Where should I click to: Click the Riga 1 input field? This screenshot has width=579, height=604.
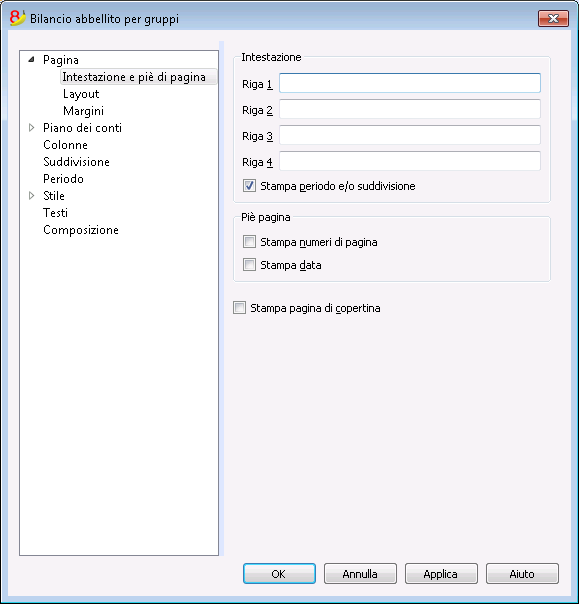coord(410,83)
